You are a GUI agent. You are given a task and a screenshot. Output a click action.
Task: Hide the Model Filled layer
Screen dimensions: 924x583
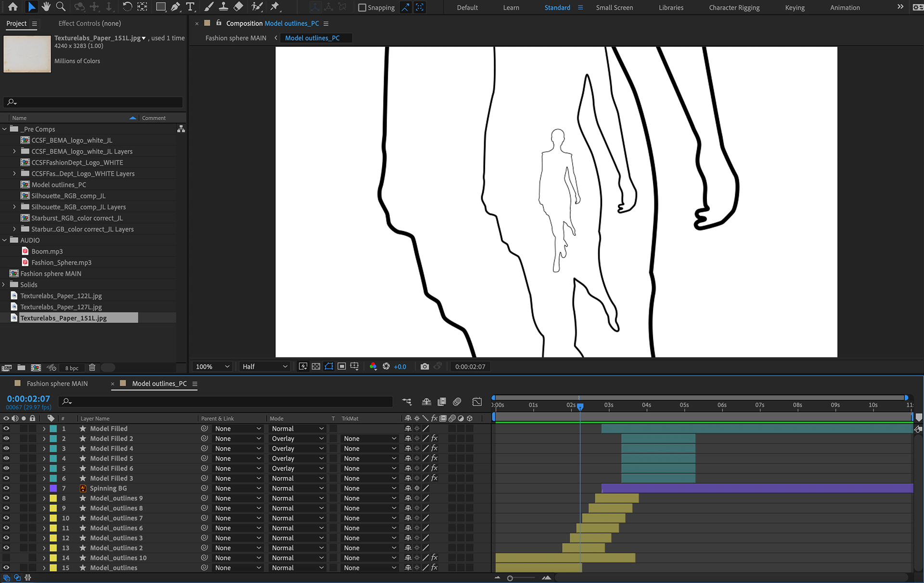6,429
